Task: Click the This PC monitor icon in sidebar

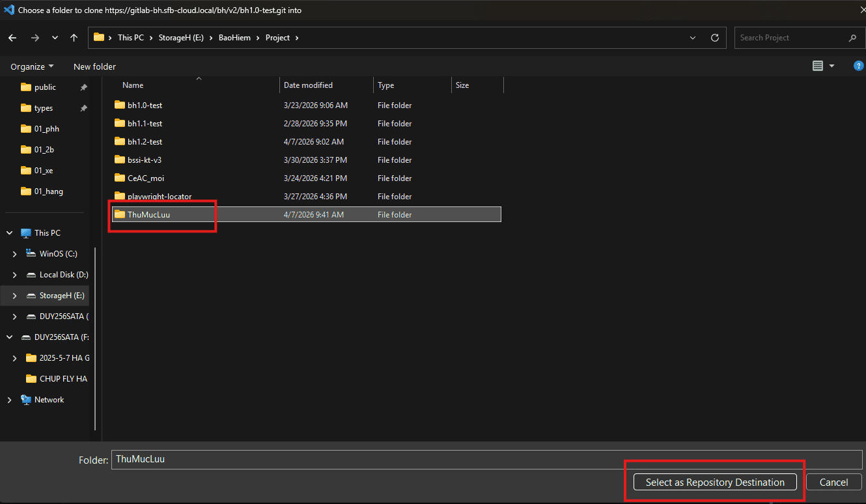Action: (25, 232)
